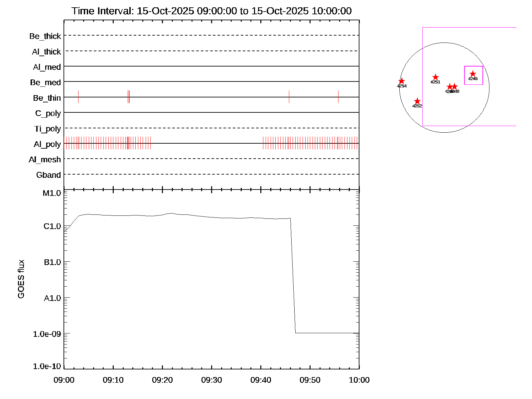Click active region 4254 star on the limb

click(402, 81)
